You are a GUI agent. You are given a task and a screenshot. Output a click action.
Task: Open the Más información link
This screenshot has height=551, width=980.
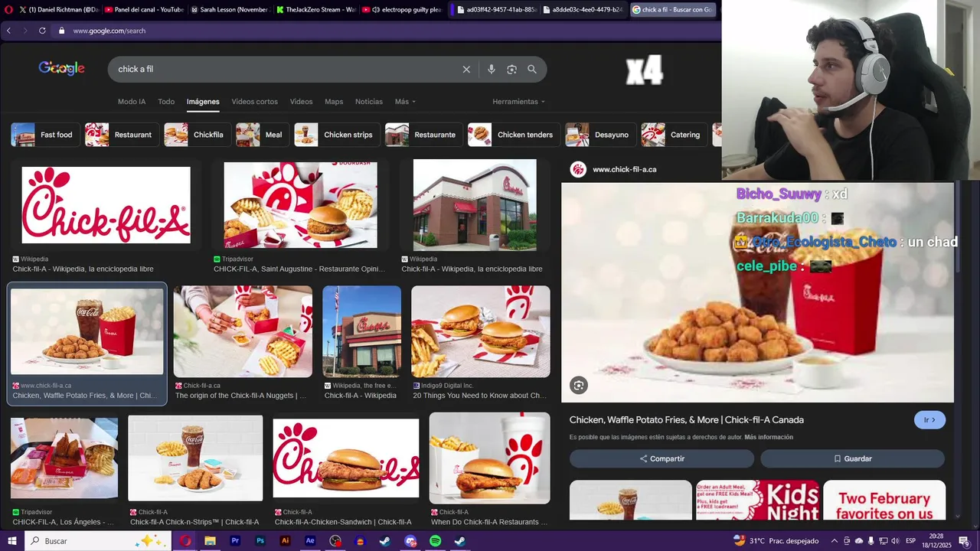tap(769, 437)
